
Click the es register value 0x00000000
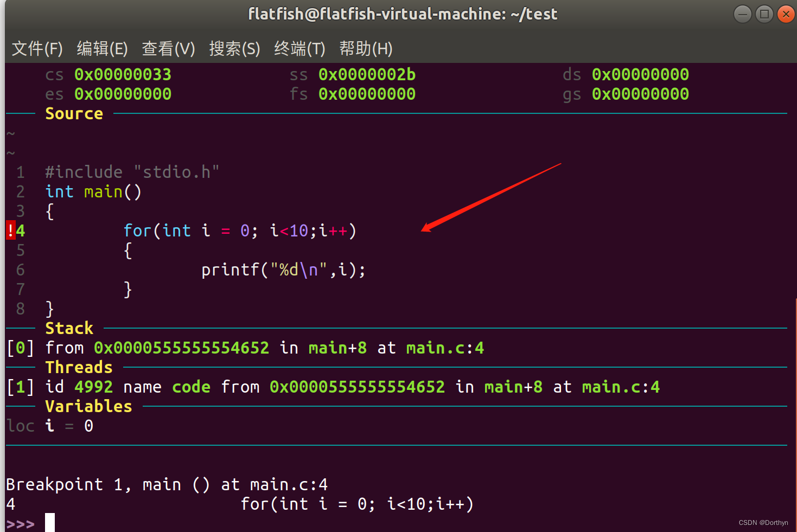pyautogui.click(x=123, y=94)
